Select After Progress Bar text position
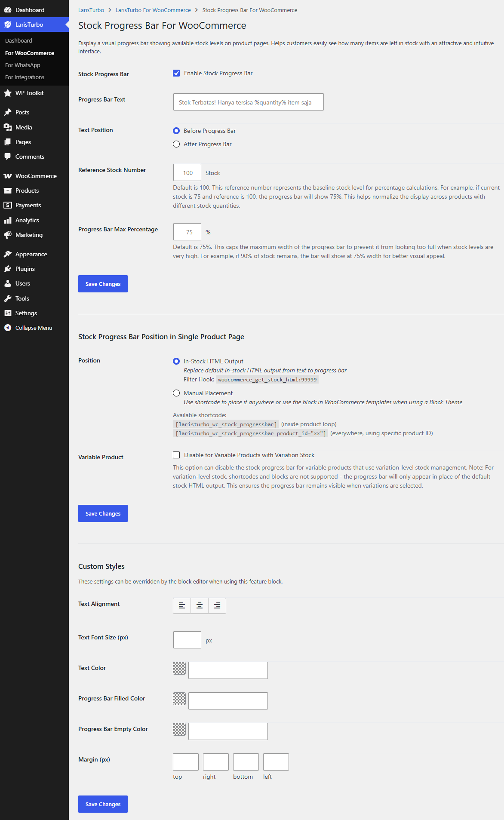Image resolution: width=504 pixels, height=820 pixels. pyautogui.click(x=176, y=144)
